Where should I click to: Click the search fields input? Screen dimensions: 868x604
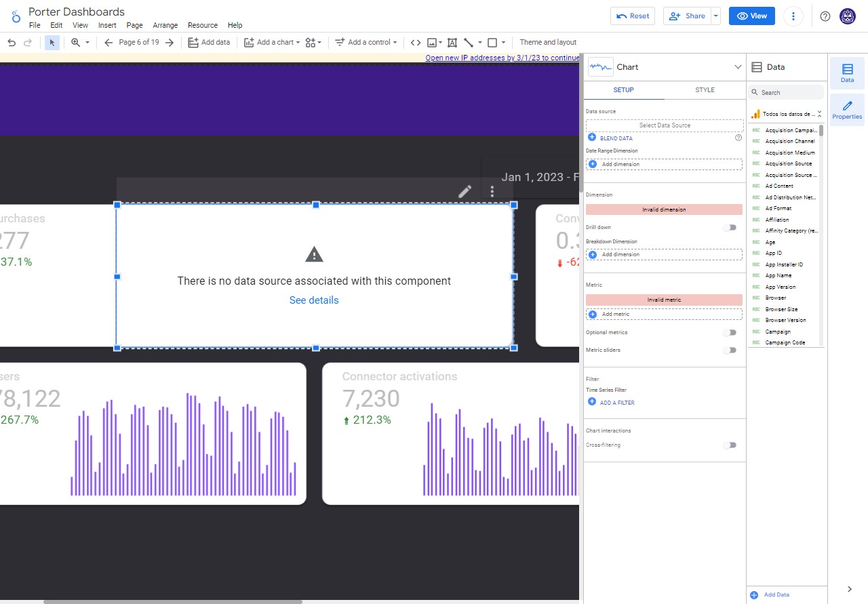(787, 92)
